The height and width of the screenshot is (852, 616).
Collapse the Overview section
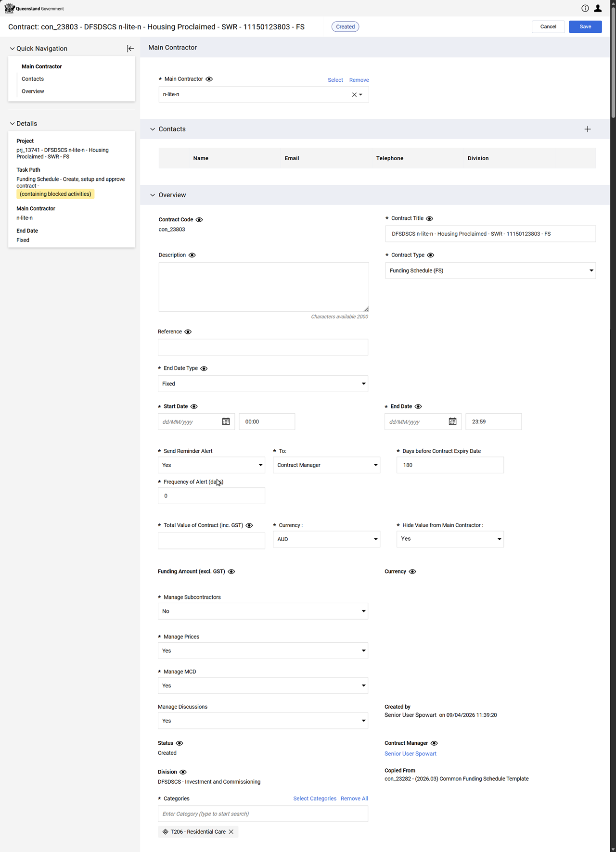click(x=153, y=195)
